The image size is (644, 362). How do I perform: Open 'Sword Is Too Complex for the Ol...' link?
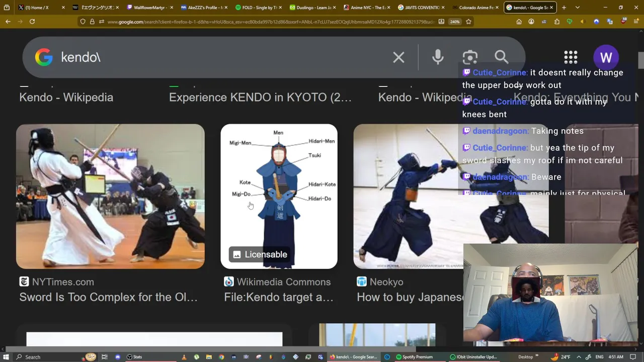coord(108,297)
